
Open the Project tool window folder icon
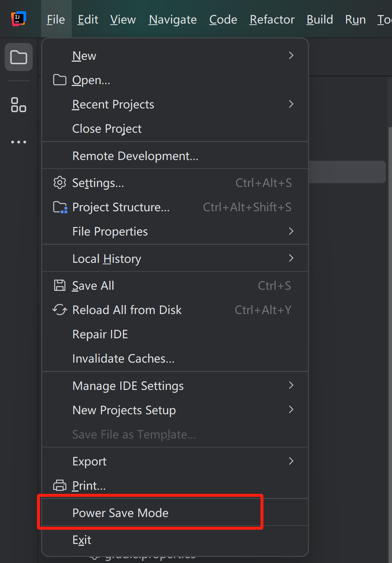(19, 57)
